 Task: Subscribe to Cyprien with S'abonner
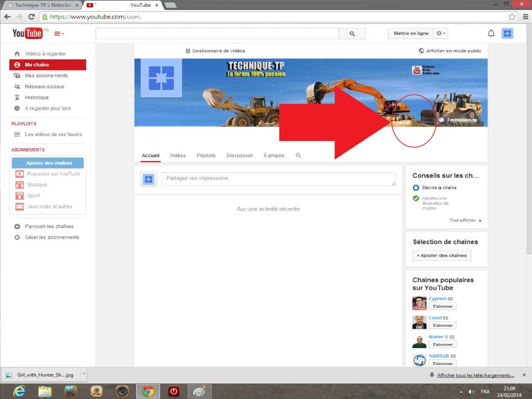443,306
